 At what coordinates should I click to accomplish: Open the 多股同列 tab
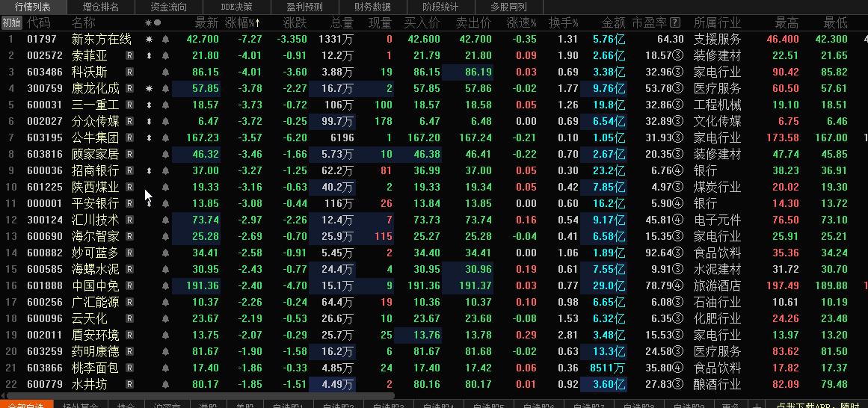508,7
